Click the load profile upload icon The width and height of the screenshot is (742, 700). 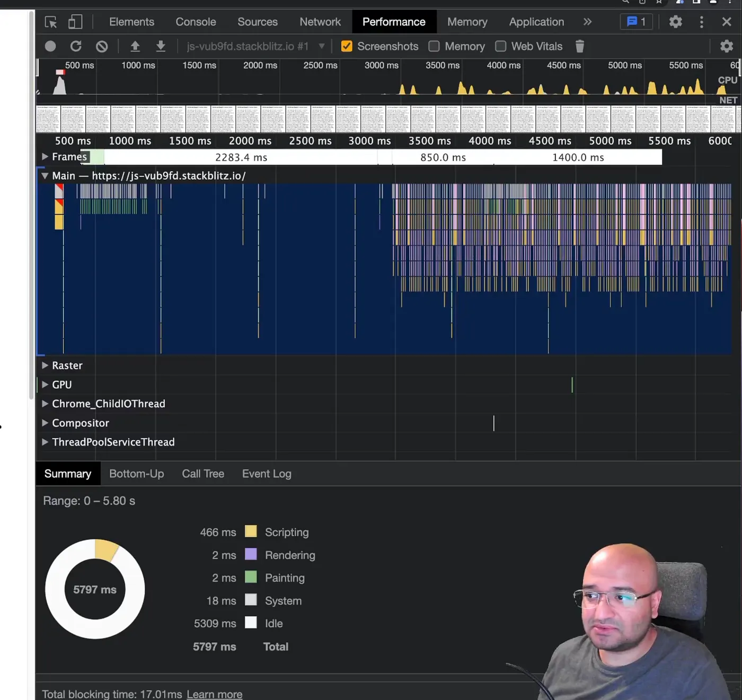[135, 47]
